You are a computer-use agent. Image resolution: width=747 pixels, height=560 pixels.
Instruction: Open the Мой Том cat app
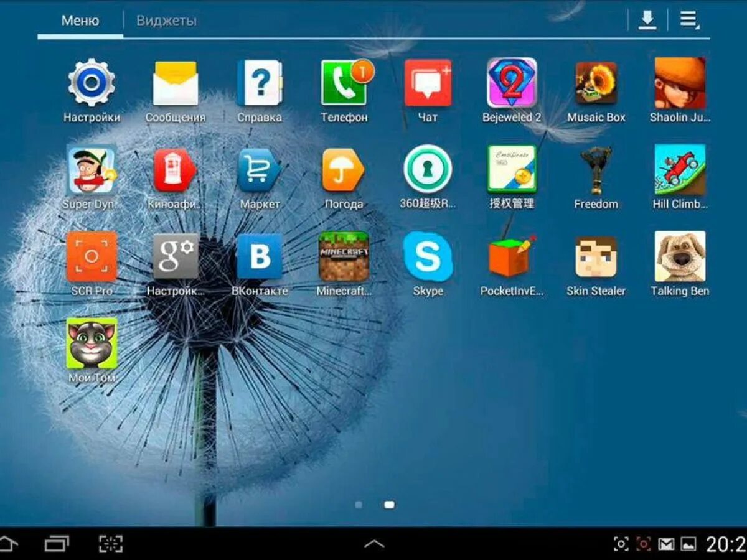pyautogui.click(x=92, y=343)
